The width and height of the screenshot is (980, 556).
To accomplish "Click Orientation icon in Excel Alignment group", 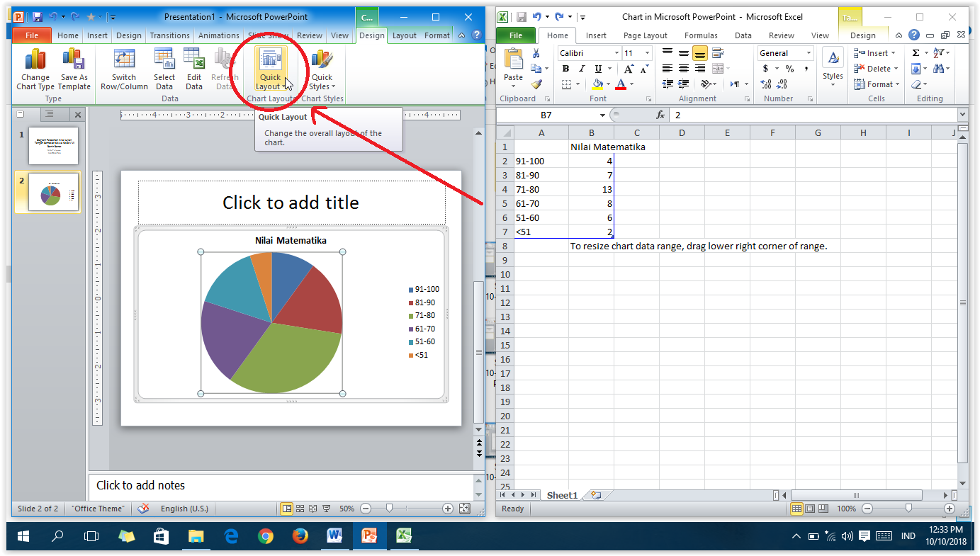I will click(704, 84).
